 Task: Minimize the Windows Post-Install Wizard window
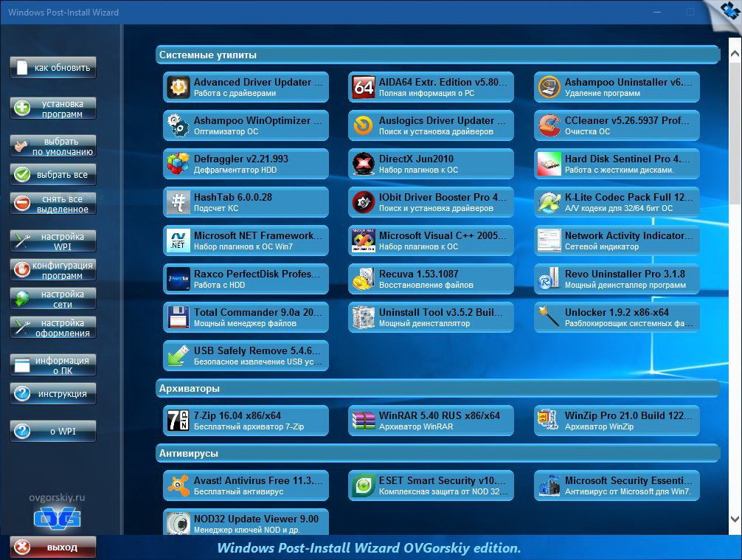[x=657, y=13]
